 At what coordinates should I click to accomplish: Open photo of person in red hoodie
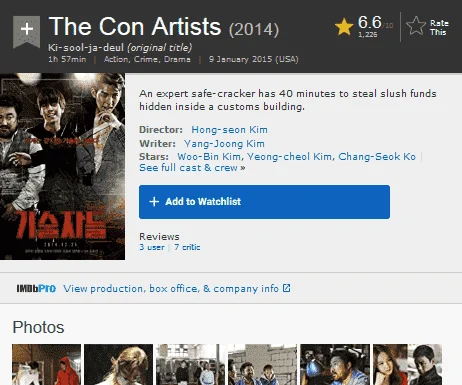coord(46,365)
